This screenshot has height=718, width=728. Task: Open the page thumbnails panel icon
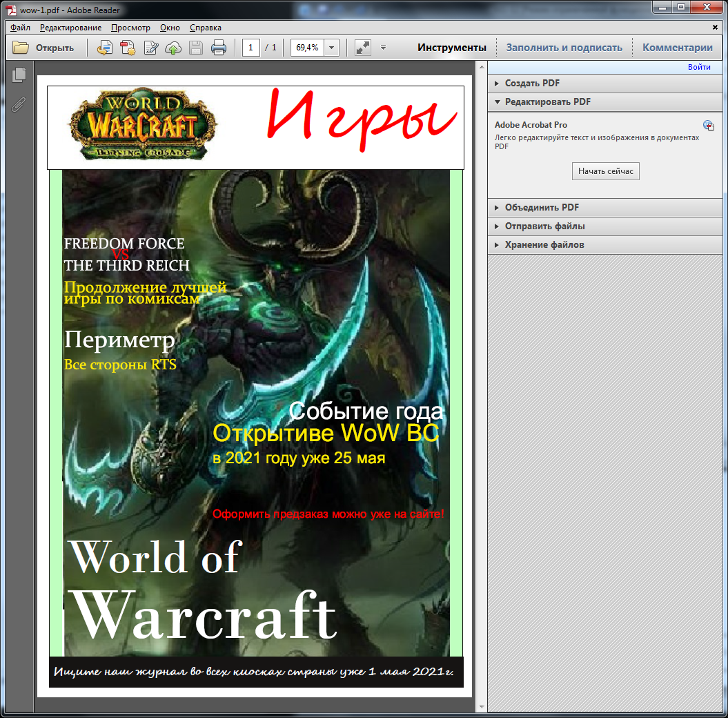pos(19,75)
